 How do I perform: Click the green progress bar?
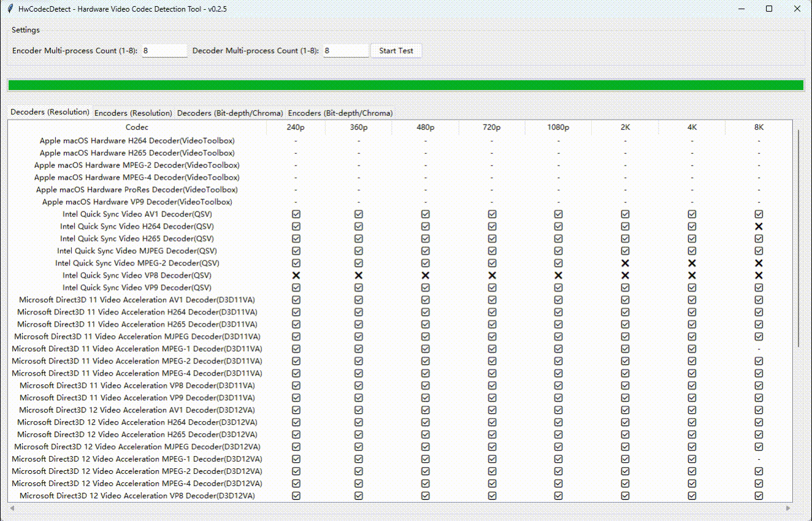(x=405, y=85)
